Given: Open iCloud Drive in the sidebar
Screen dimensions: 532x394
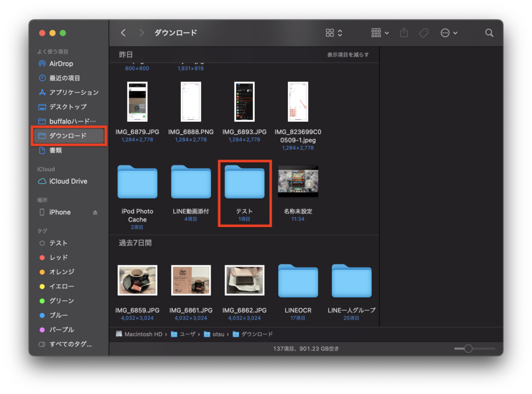Looking at the screenshot, I should (x=69, y=182).
